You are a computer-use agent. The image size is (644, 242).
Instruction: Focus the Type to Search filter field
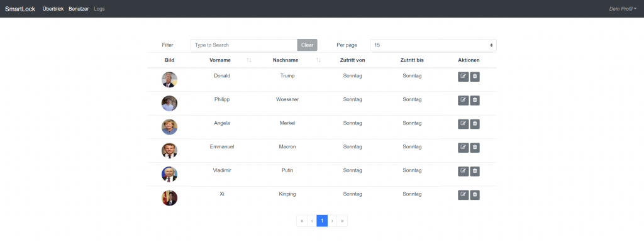point(244,45)
